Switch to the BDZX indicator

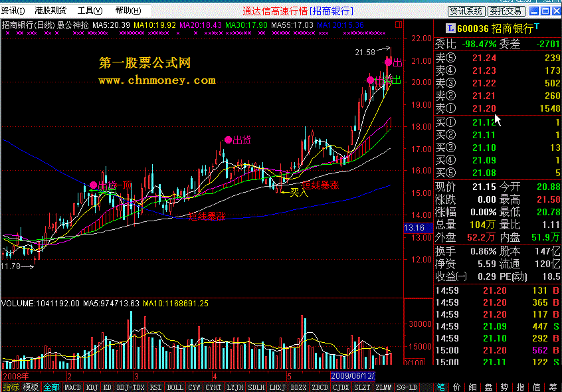298,387
